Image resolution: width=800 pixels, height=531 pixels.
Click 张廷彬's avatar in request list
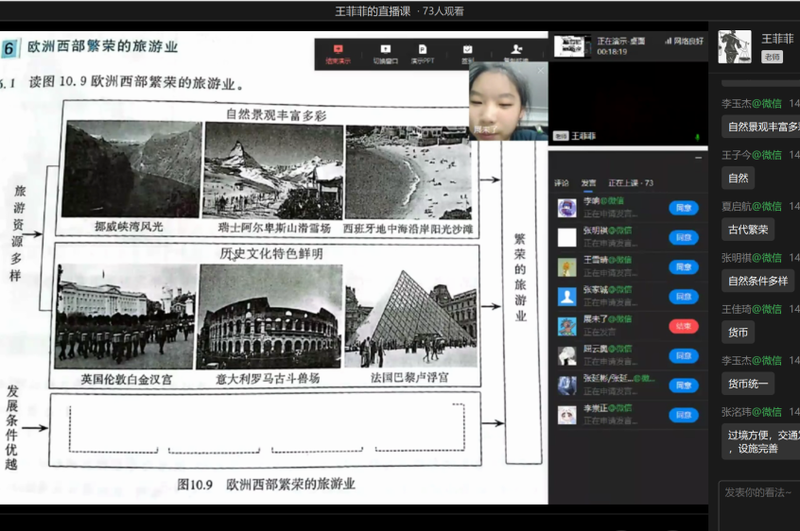tap(567, 385)
